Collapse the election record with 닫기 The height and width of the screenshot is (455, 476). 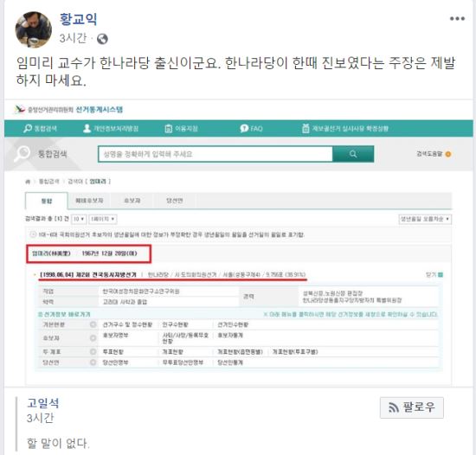coord(434,275)
